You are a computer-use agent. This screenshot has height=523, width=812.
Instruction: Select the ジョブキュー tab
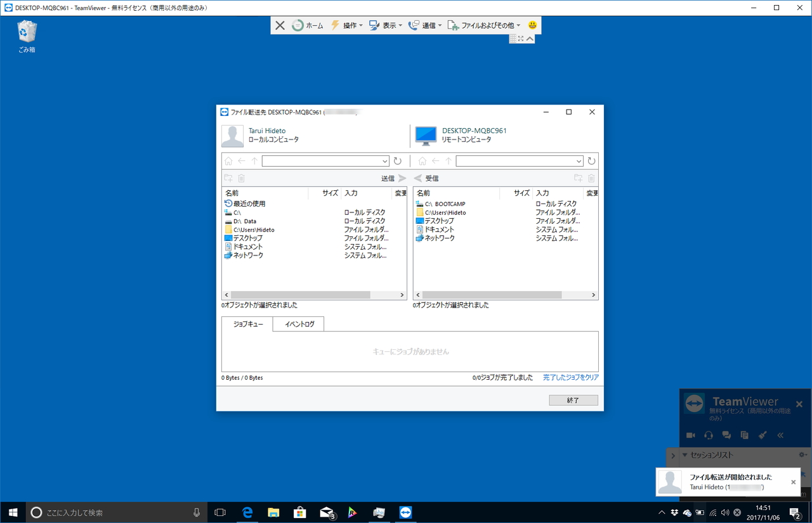[247, 324]
